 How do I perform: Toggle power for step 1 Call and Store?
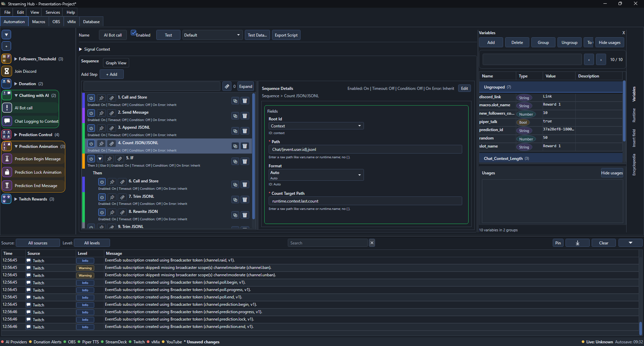click(91, 98)
